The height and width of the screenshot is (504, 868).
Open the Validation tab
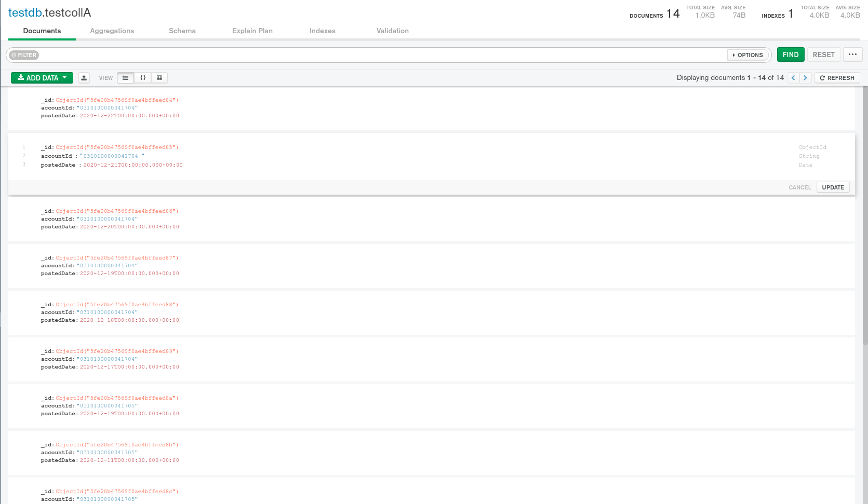(393, 31)
